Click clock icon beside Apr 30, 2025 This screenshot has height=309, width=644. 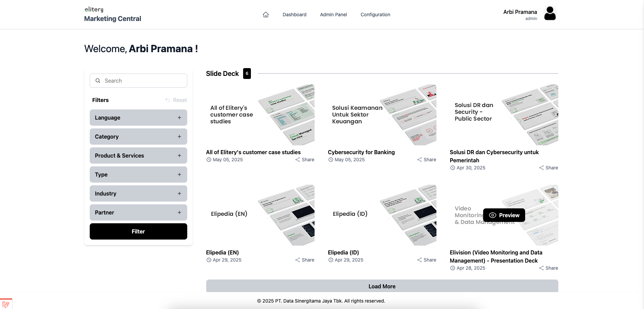[453, 168]
